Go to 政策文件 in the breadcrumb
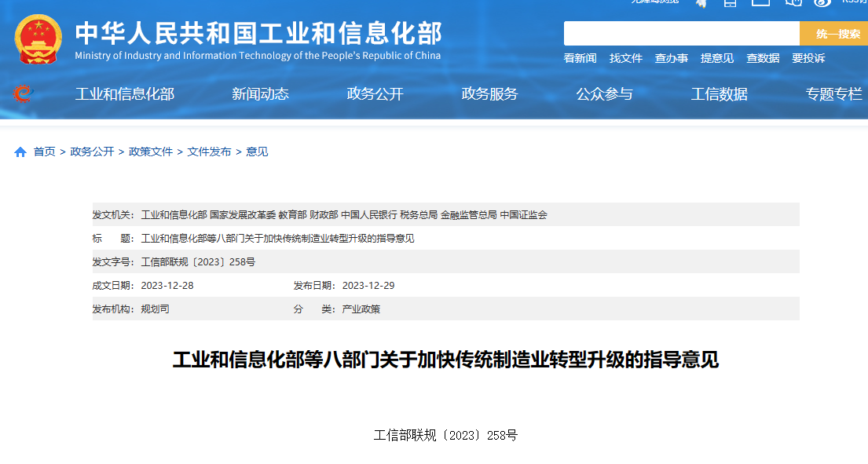Image resolution: width=868 pixels, height=464 pixels. [151, 152]
